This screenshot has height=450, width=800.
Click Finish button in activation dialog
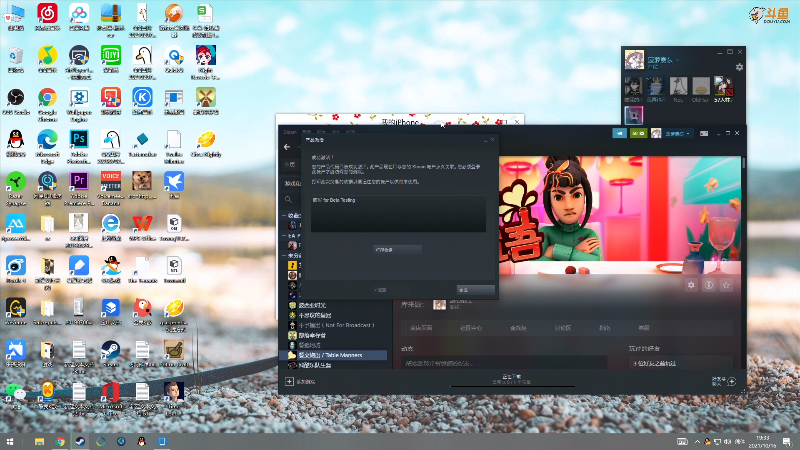click(x=476, y=290)
